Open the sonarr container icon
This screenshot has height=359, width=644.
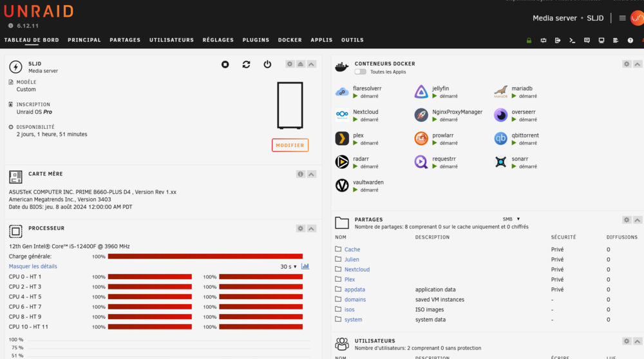500,162
